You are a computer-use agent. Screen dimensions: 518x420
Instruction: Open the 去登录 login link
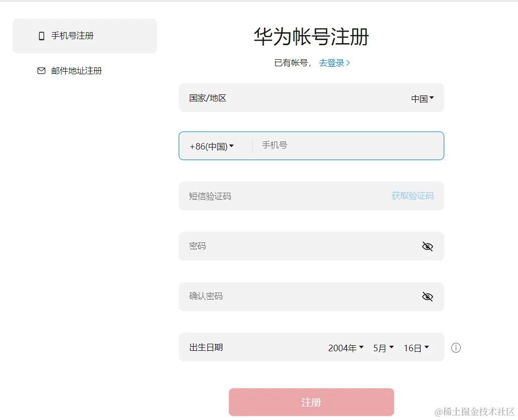[334, 63]
